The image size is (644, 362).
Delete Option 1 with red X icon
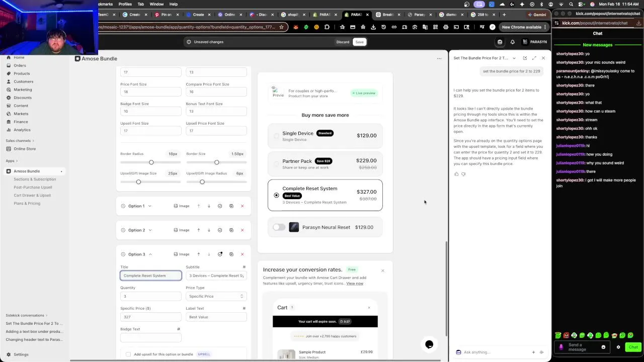pos(242,206)
